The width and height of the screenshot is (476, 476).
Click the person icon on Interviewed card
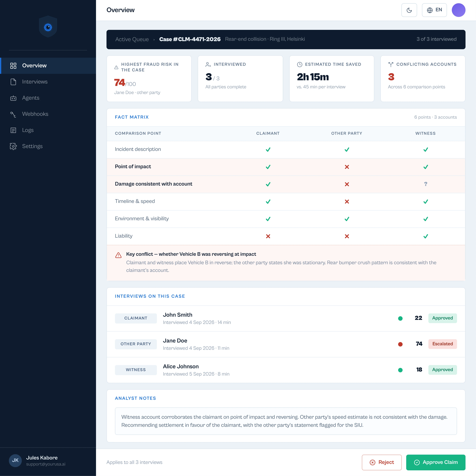[x=208, y=65]
